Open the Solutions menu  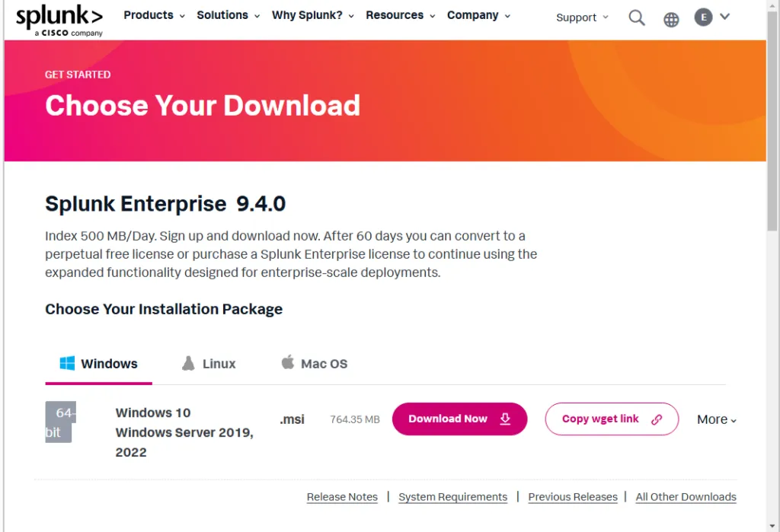click(x=228, y=15)
